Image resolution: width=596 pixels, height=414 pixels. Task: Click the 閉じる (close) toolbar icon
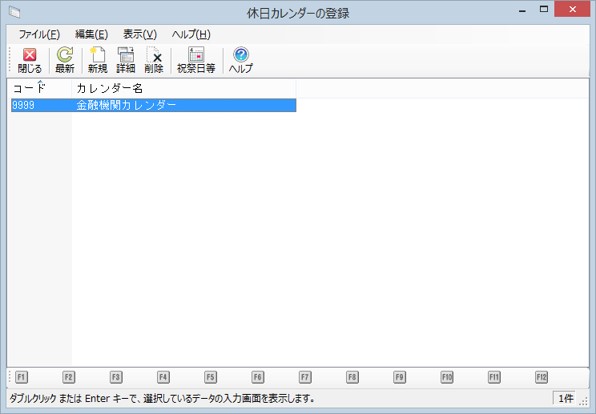30,60
